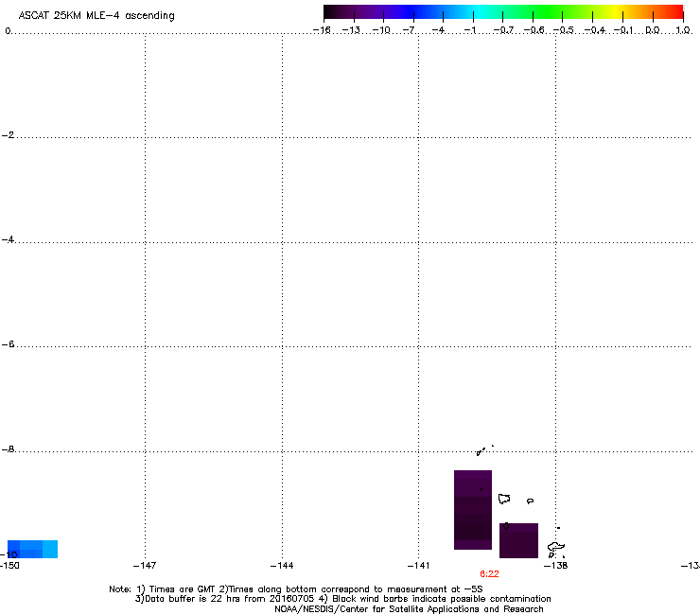Click the square purple data block near -138
The width and height of the screenshot is (700, 615).
(x=518, y=540)
